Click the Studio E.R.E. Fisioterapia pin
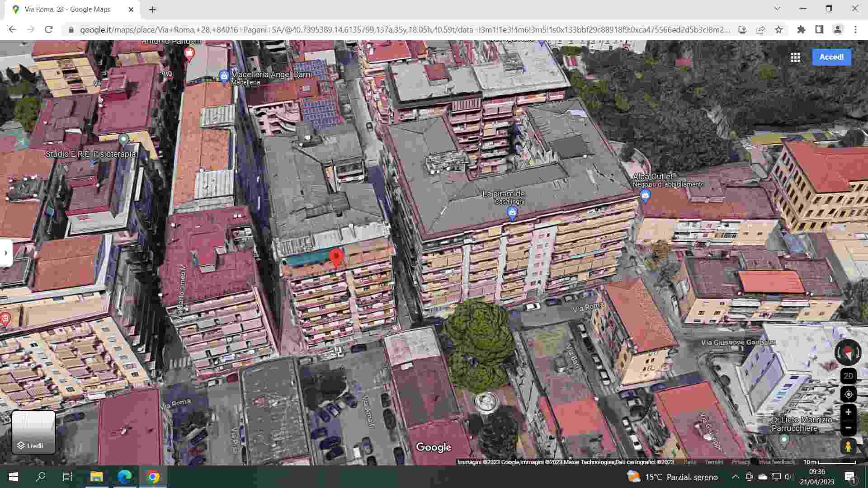 [x=123, y=139]
